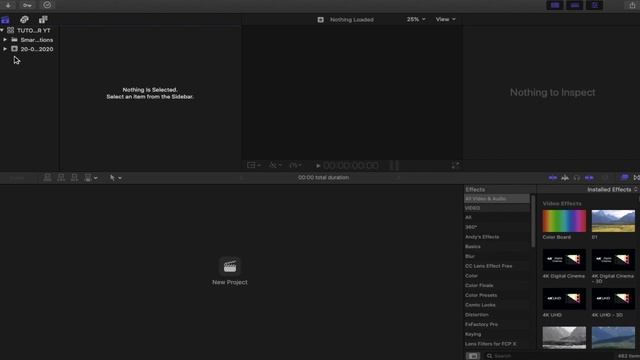
Task: Open the retime speed dropdown
Action: point(296,165)
